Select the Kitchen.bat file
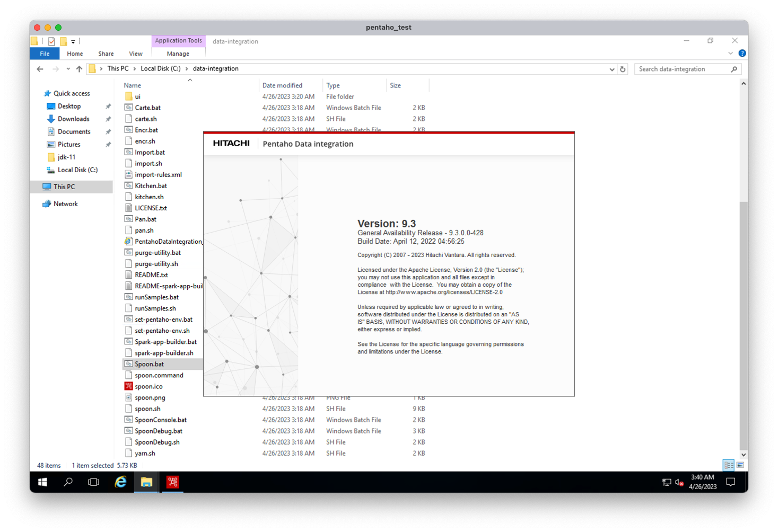The image size is (778, 532). coord(151,185)
